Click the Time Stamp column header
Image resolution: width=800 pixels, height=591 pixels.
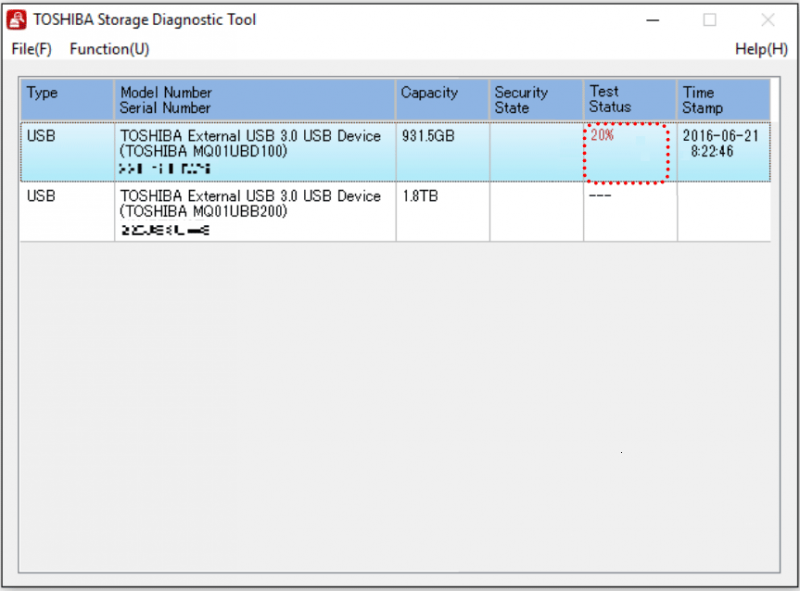point(724,100)
